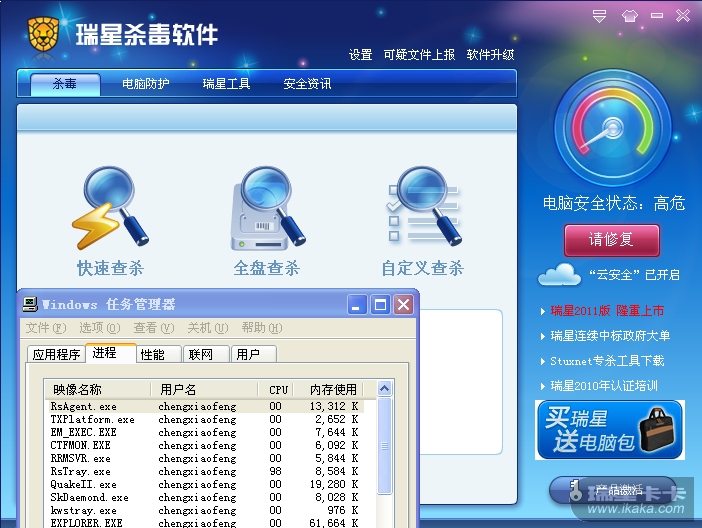Open the 安全资讯 tab
702x528 pixels.
click(x=307, y=84)
